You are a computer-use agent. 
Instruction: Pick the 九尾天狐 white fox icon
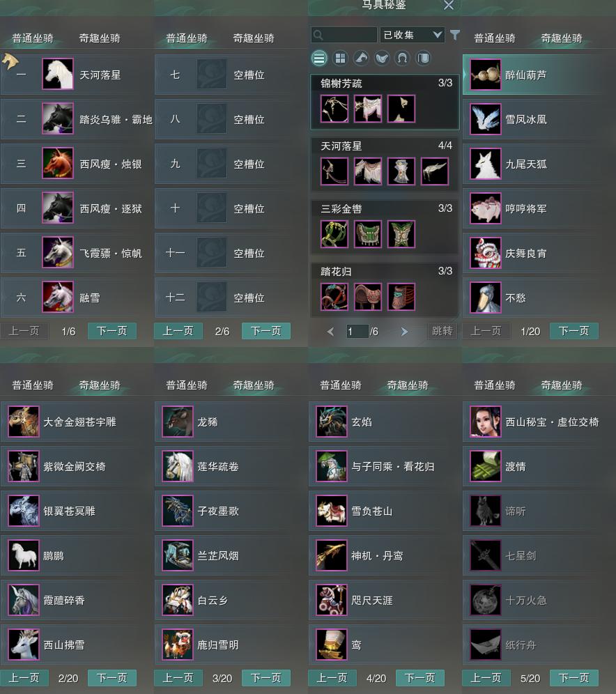[486, 164]
